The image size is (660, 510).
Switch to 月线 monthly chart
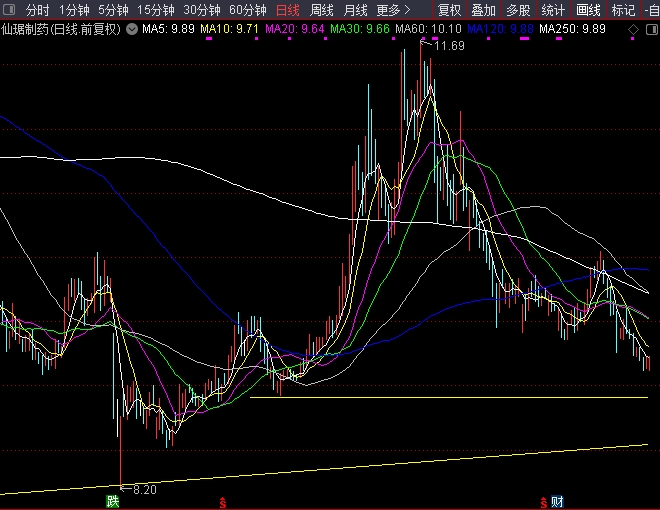point(355,10)
